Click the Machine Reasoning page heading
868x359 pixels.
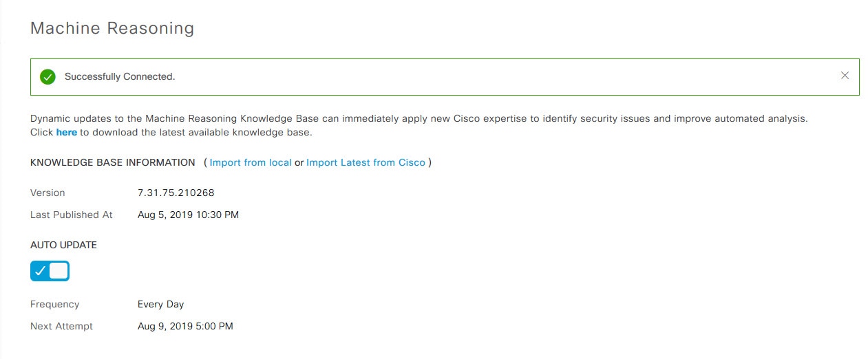click(x=112, y=28)
